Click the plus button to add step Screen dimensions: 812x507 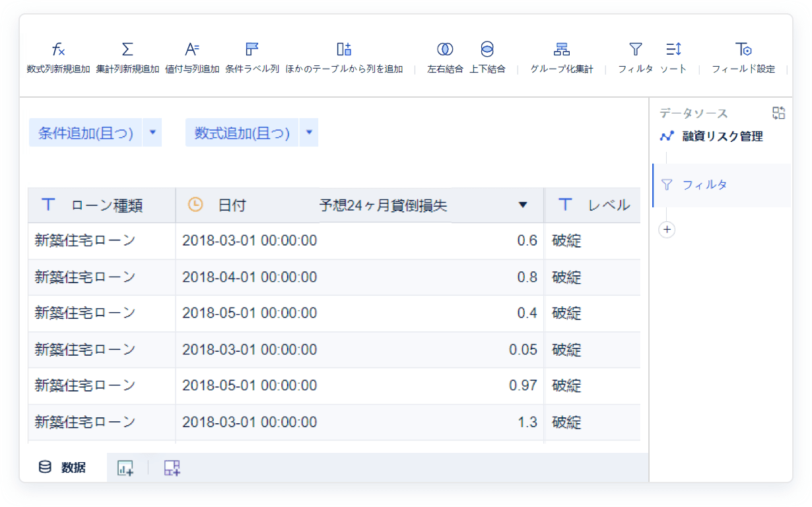(667, 230)
